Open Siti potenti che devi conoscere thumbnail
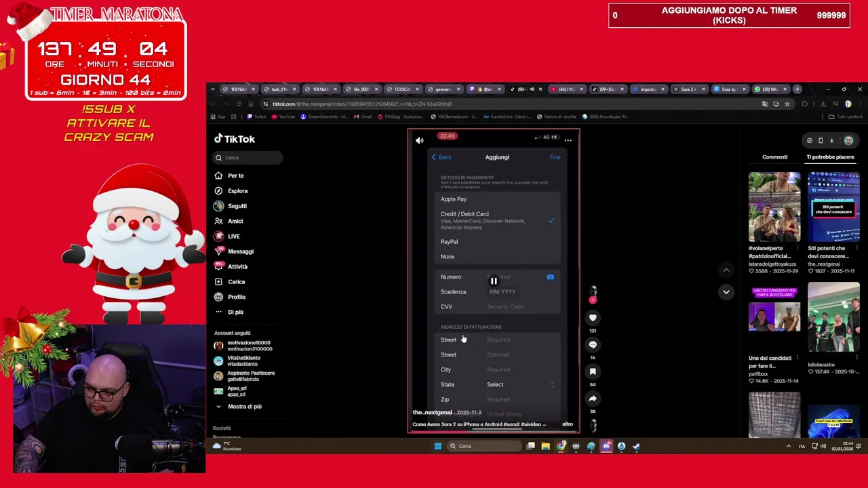The image size is (868, 488). pyautogui.click(x=833, y=207)
